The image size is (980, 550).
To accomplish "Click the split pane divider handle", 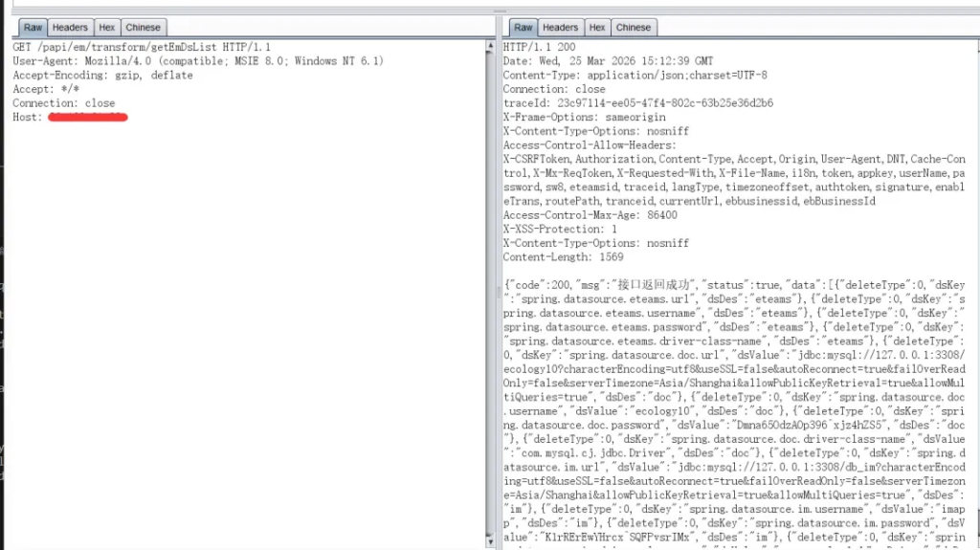I will click(x=499, y=11).
